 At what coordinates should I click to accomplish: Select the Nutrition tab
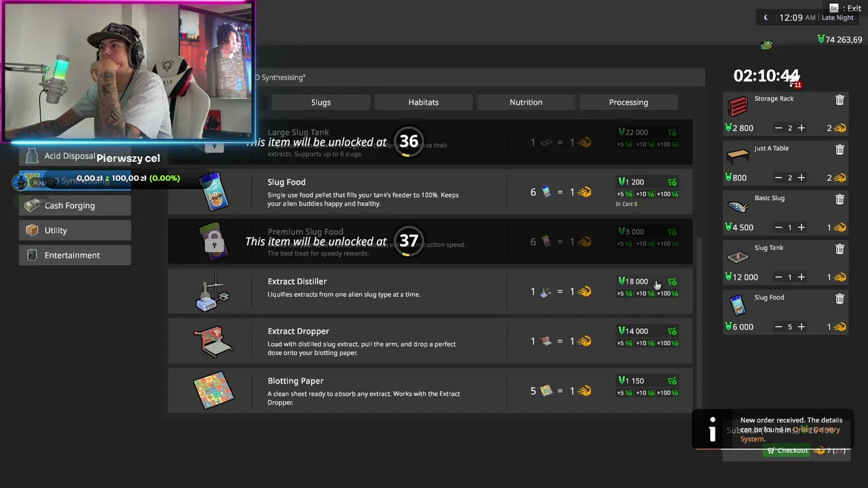(x=526, y=102)
